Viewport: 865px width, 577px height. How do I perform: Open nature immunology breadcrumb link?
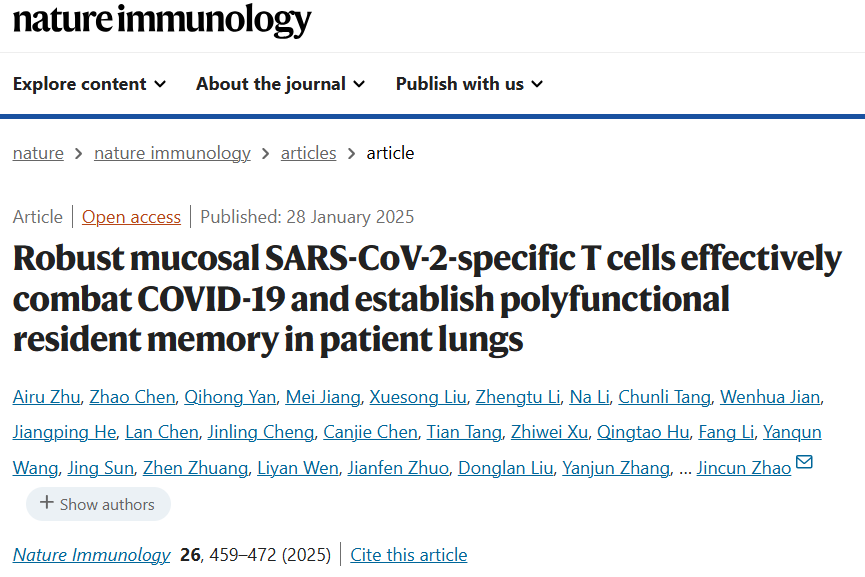click(172, 153)
